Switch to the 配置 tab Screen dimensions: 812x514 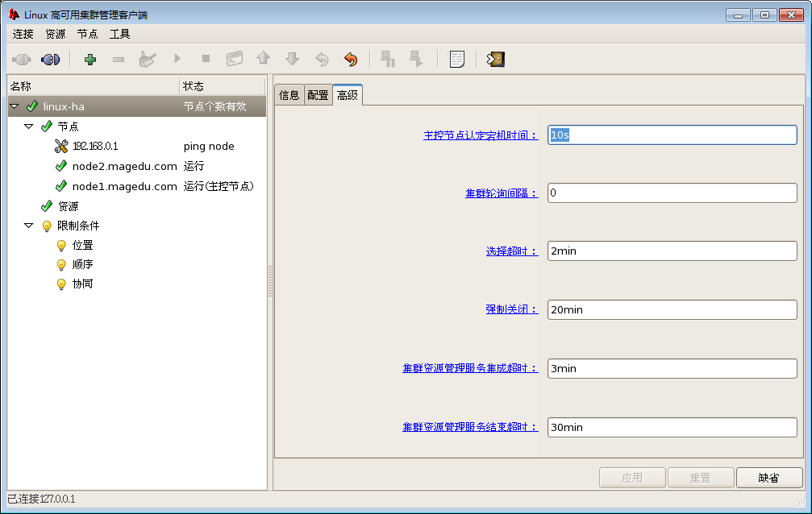pyautogui.click(x=318, y=95)
